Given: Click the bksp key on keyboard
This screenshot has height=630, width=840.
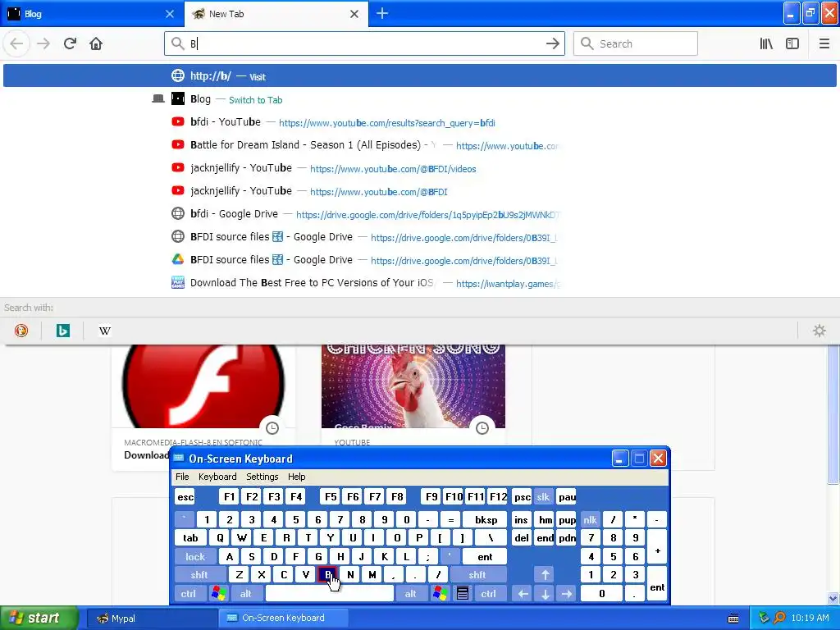Looking at the screenshot, I should [486, 519].
